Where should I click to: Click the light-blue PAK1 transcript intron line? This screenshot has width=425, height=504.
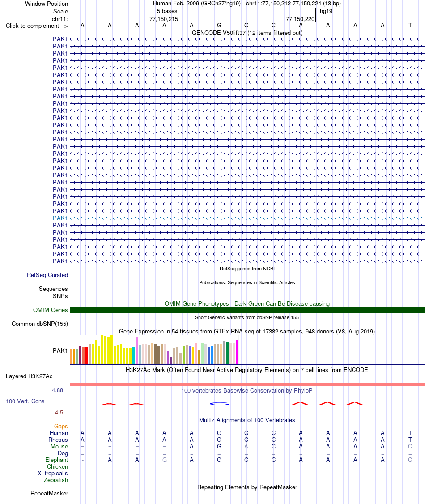(x=247, y=218)
